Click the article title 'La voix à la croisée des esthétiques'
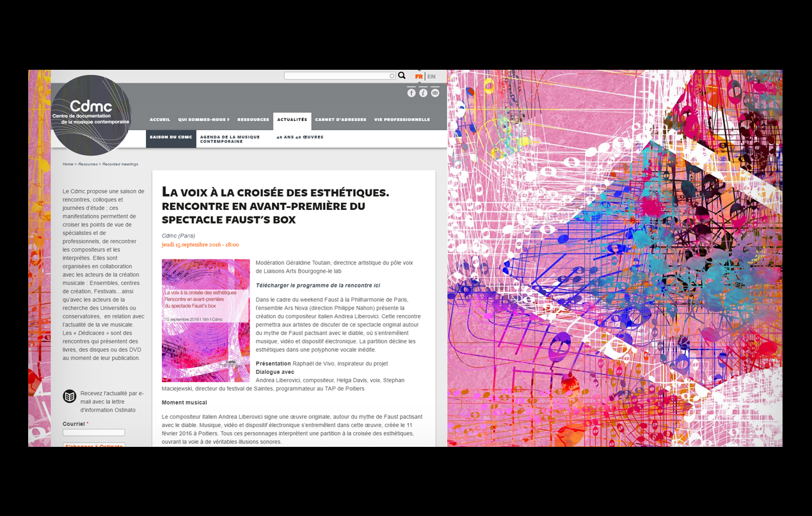This screenshot has height=516, width=812. pyautogui.click(x=275, y=206)
